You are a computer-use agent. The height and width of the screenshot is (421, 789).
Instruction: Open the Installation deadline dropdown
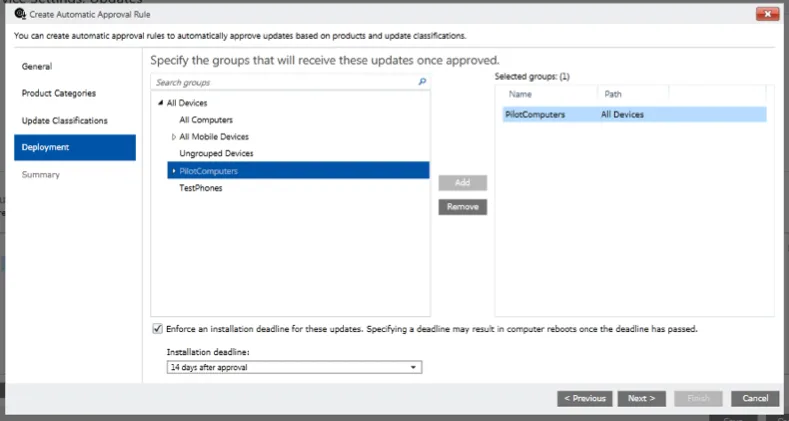click(x=294, y=367)
